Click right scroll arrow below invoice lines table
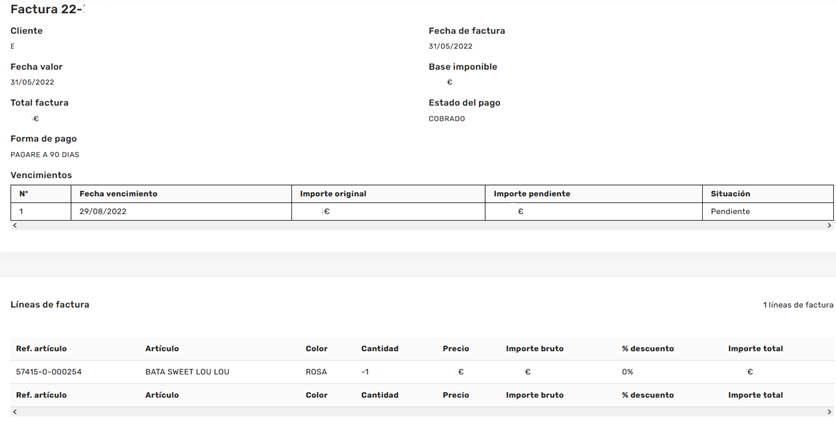This screenshot has width=836, height=422. point(829,412)
